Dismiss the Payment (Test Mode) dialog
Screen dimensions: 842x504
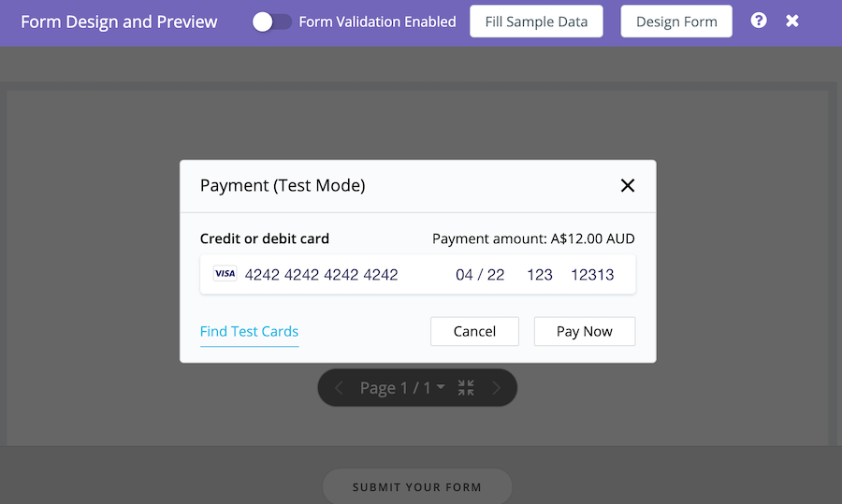click(x=628, y=185)
